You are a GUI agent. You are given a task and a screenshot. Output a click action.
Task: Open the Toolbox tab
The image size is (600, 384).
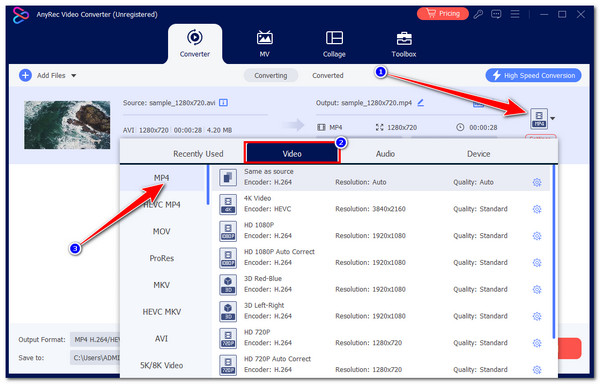404,44
